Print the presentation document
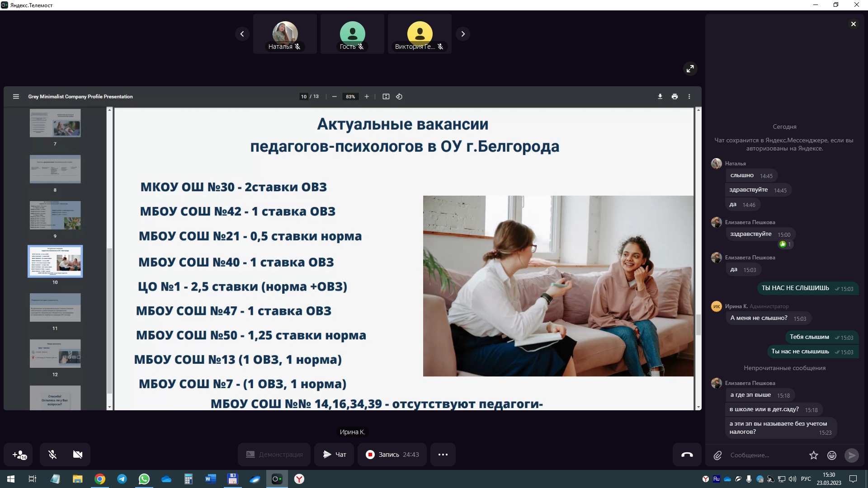The height and width of the screenshot is (488, 868). (675, 96)
